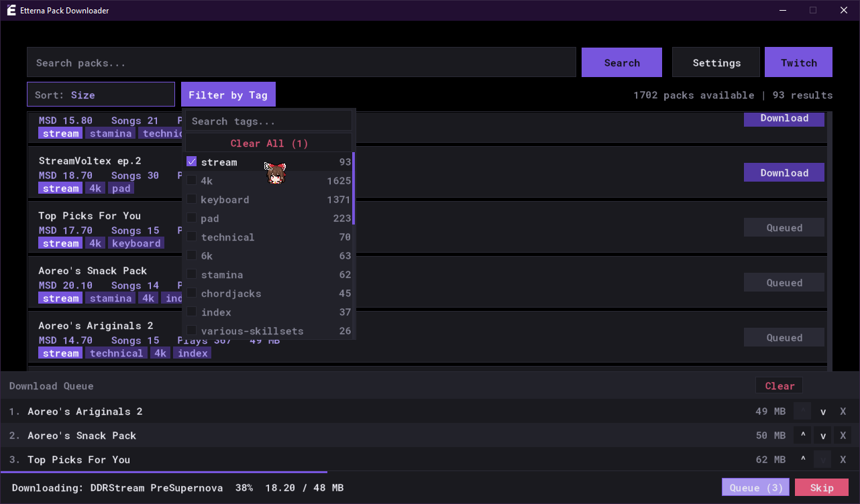Image resolution: width=860 pixels, height=504 pixels.
Task: Clear All selected tag filters
Action: (x=269, y=143)
